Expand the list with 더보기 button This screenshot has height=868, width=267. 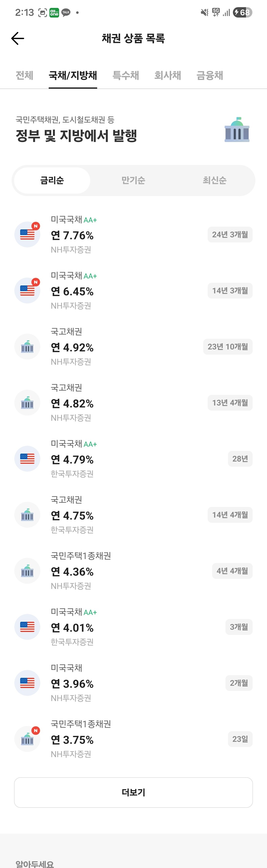133,792
